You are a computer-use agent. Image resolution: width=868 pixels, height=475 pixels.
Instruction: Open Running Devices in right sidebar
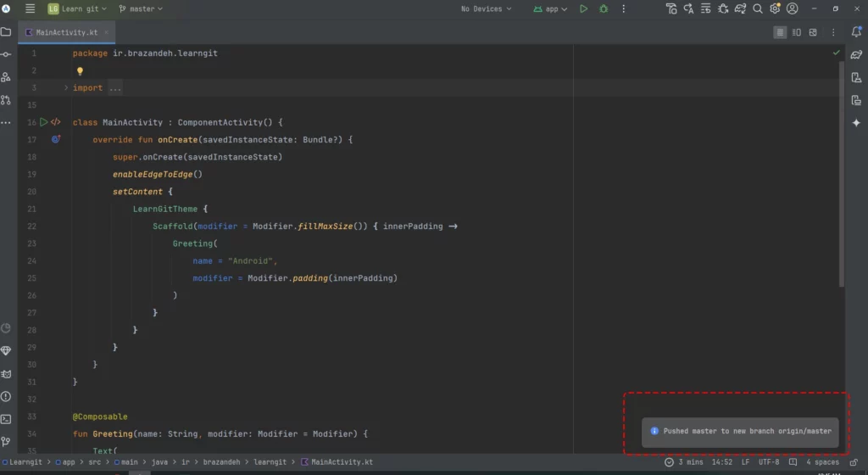(856, 100)
